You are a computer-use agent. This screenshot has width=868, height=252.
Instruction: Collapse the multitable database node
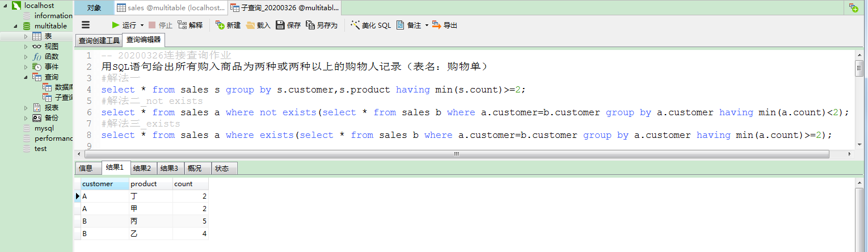click(x=16, y=26)
